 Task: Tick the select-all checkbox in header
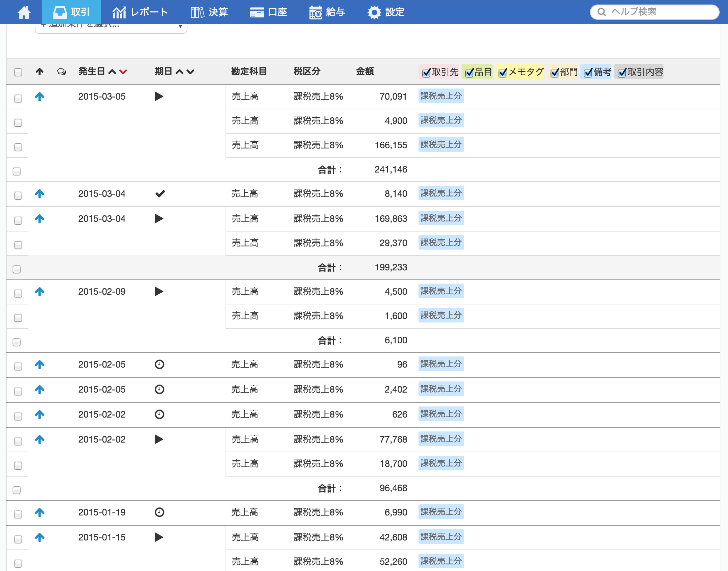(18, 72)
